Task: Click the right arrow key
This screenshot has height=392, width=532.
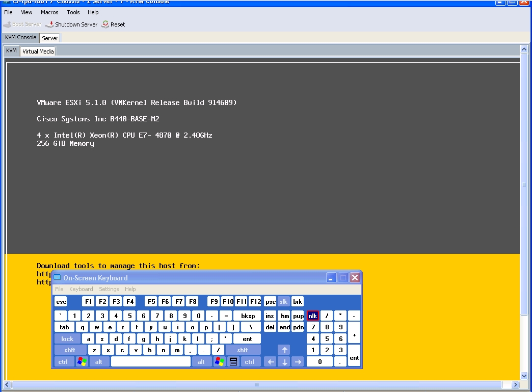Action: tap(298, 362)
